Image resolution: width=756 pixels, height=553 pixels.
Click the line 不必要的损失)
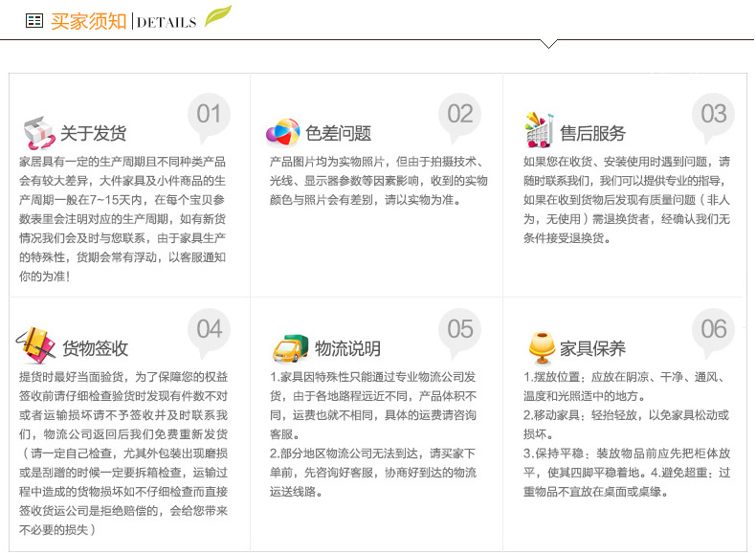[x=57, y=530]
